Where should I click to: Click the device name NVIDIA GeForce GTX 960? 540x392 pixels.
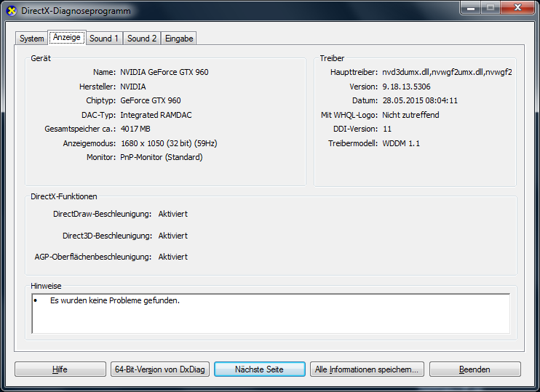(164, 73)
